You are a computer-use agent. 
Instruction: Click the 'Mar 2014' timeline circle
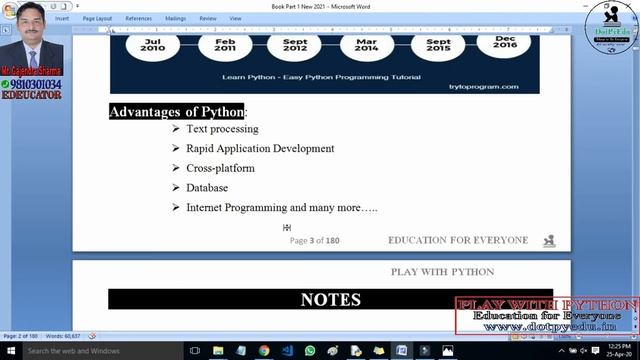point(367,45)
